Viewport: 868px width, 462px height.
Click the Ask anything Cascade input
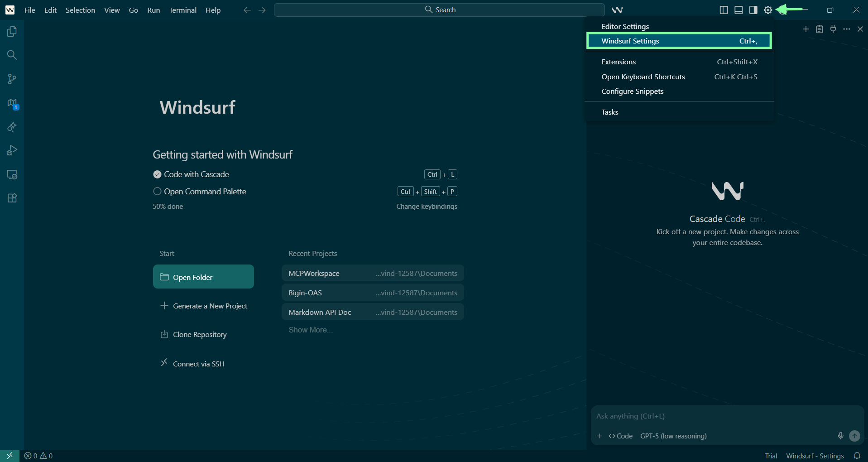coord(727,416)
